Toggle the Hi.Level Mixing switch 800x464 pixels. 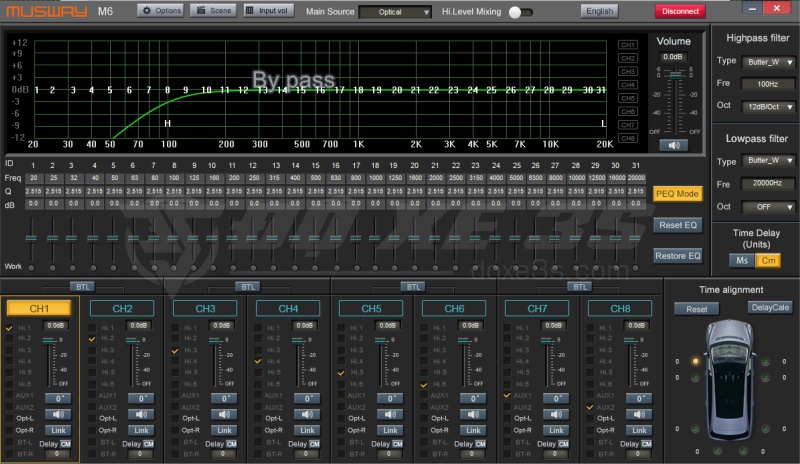click(x=521, y=12)
